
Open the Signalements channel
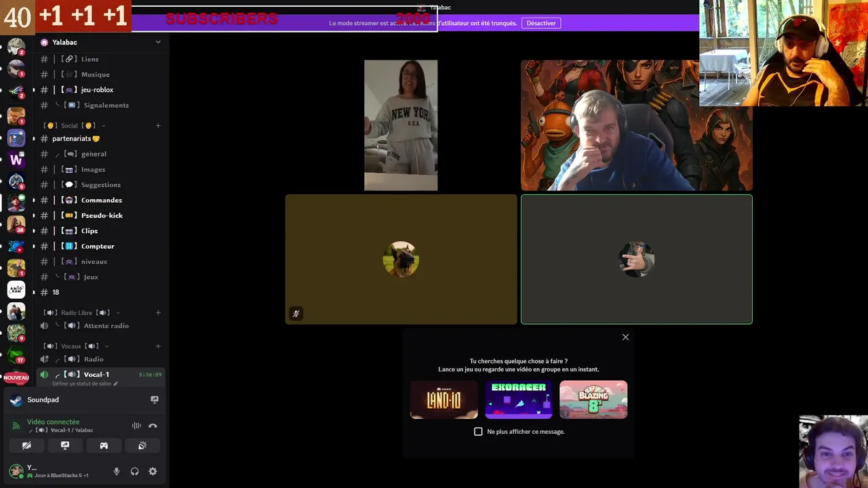(x=100, y=105)
